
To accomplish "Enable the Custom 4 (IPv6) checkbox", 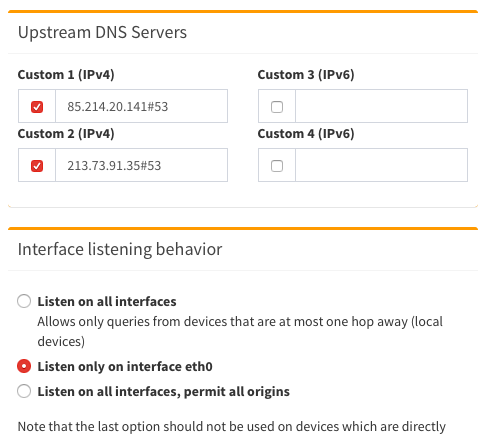I will click(x=277, y=166).
